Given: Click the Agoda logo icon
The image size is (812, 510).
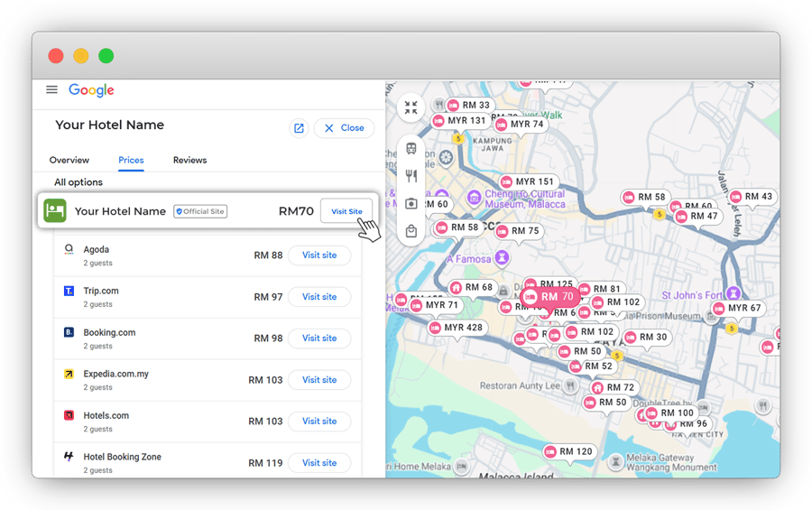Looking at the screenshot, I should (69, 250).
